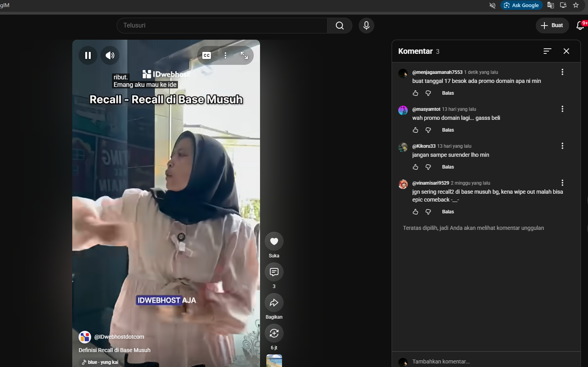The image size is (588, 367).
Task: Click @Kikoru33's profile avatar
Action: click(x=403, y=147)
